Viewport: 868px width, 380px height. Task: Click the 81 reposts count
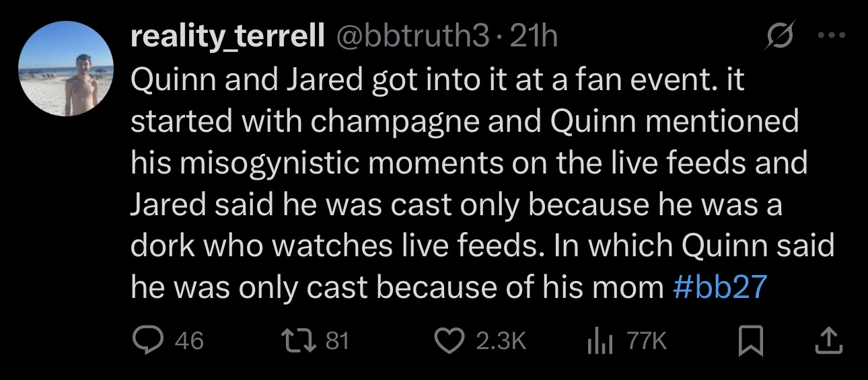pos(336,341)
